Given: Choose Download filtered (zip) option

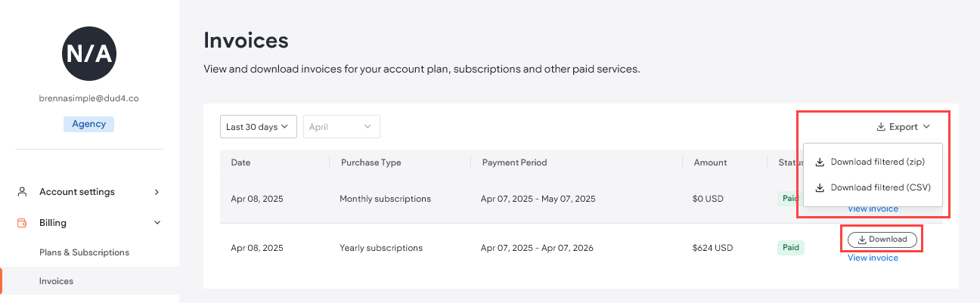Looking at the screenshot, I should (x=876, y=162).
